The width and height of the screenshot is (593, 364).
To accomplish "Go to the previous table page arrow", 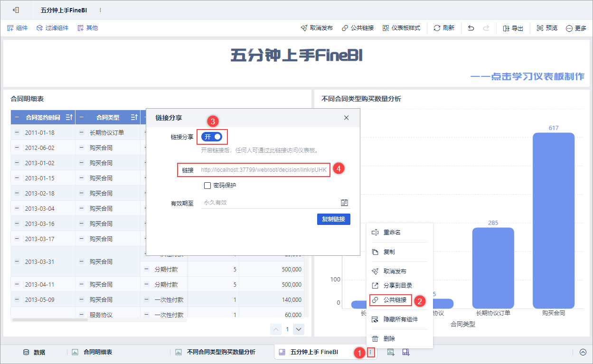I will pos(276,329).
